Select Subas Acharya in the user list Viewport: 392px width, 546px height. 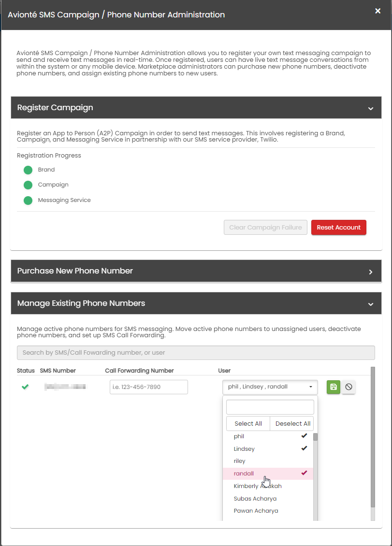click(268, 499)
